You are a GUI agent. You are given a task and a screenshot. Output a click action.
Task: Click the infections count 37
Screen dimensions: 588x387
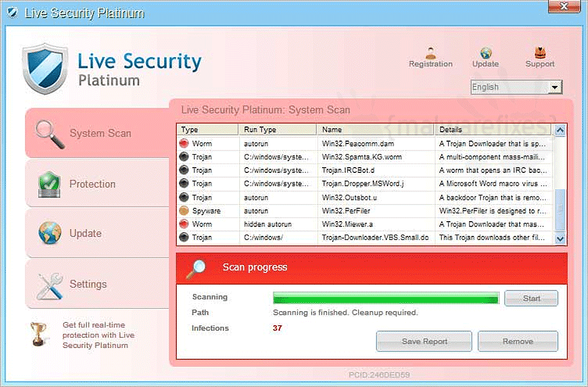(x=277, y=328)
